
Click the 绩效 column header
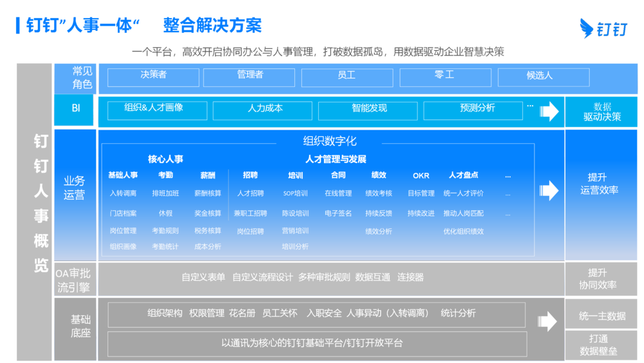click(x=379, y=175)
